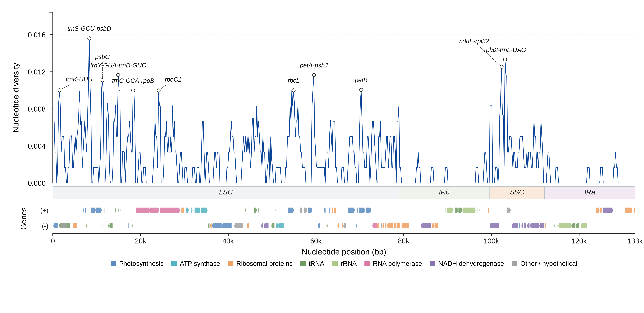Click the '133k' x-axis tick label
644x313 pixels.
pyautogui.click(x=635, y=241)
